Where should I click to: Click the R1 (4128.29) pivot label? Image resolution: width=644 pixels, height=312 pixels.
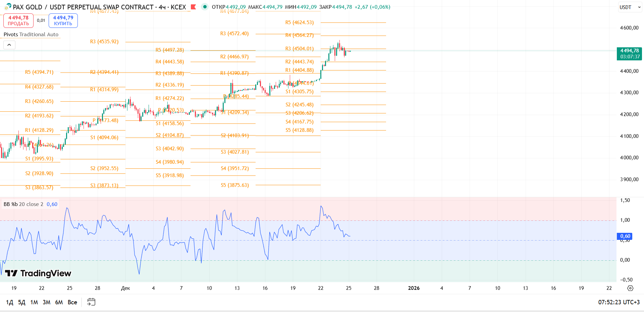tap(39, 130)
